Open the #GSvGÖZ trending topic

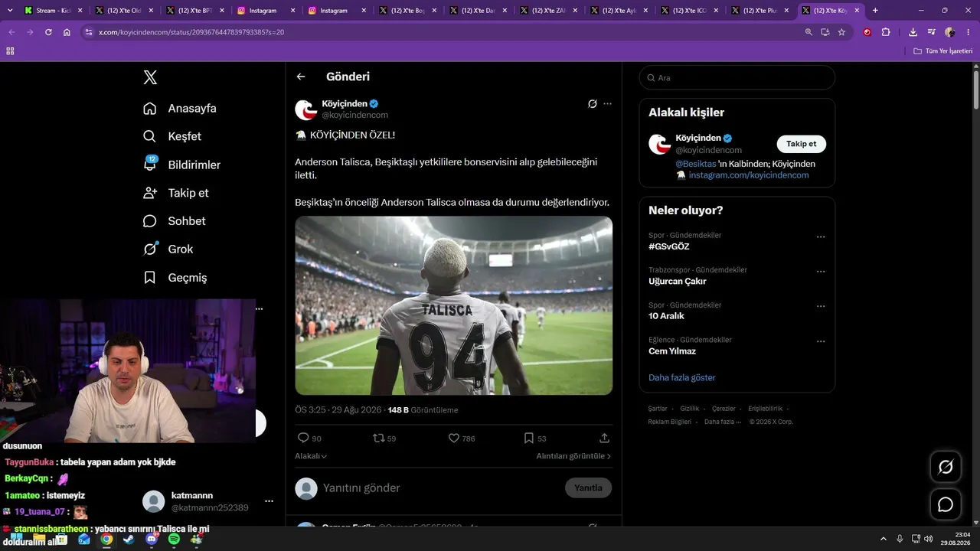point(669,246)
